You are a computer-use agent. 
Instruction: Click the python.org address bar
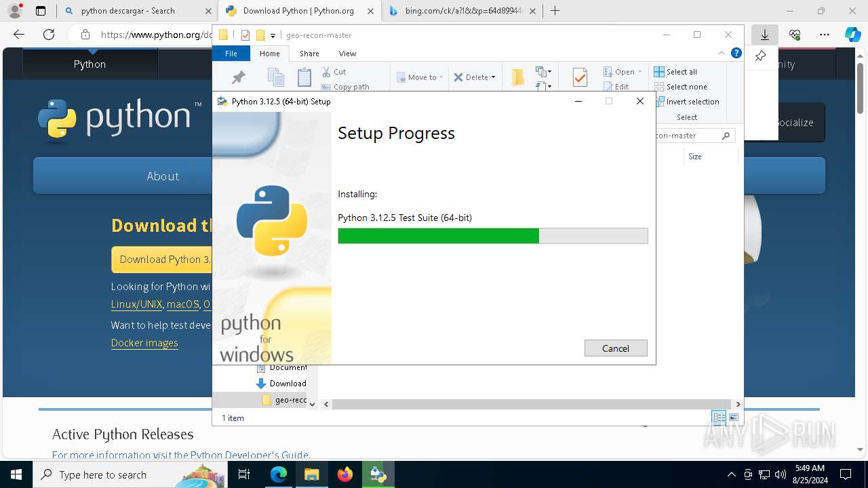point(156,35)
